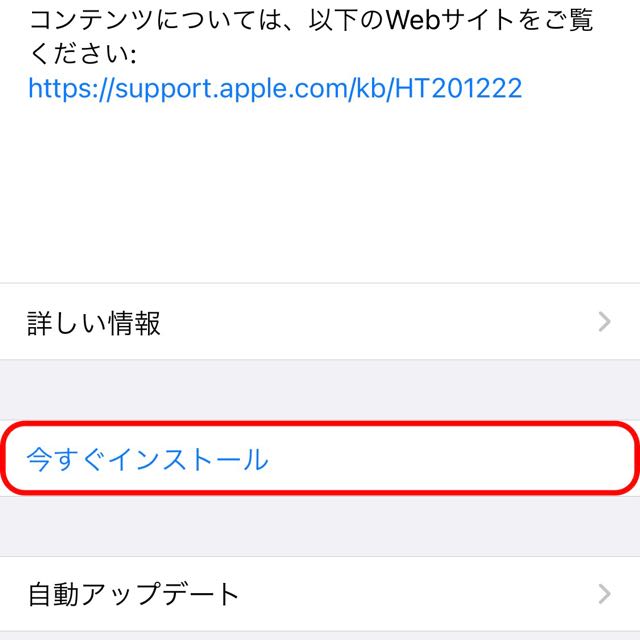640x640 pixels.
Task: Click the HT201222 part of the URL
Action: [x=458, y=88]
